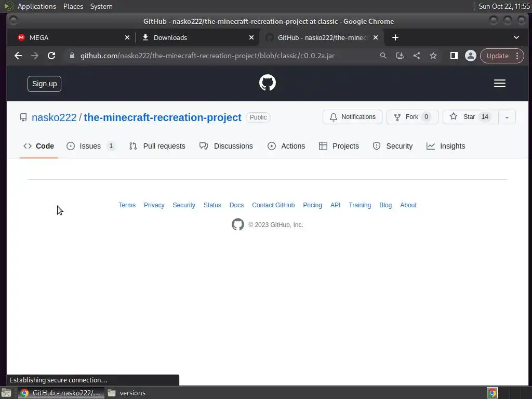532x399 pixels.
Task: Bookmark this page with the star icon
Action: pos(433,56)
